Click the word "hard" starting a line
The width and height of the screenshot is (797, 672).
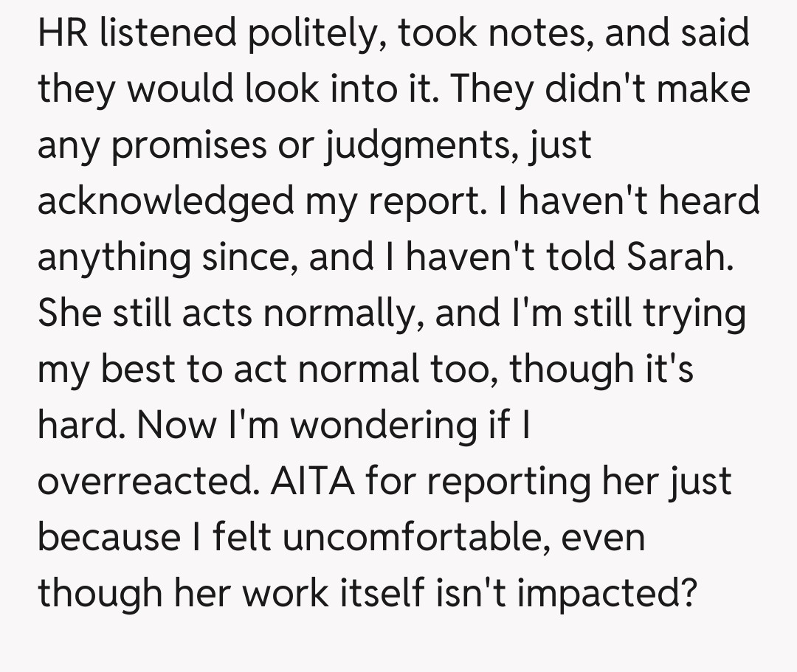coord(79,425)
